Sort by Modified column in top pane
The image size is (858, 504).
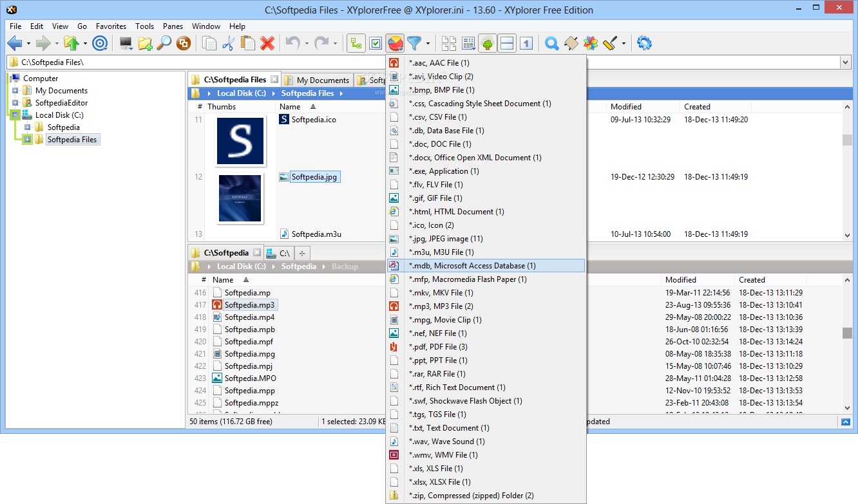pyautogui.click(x=626, y=107)
